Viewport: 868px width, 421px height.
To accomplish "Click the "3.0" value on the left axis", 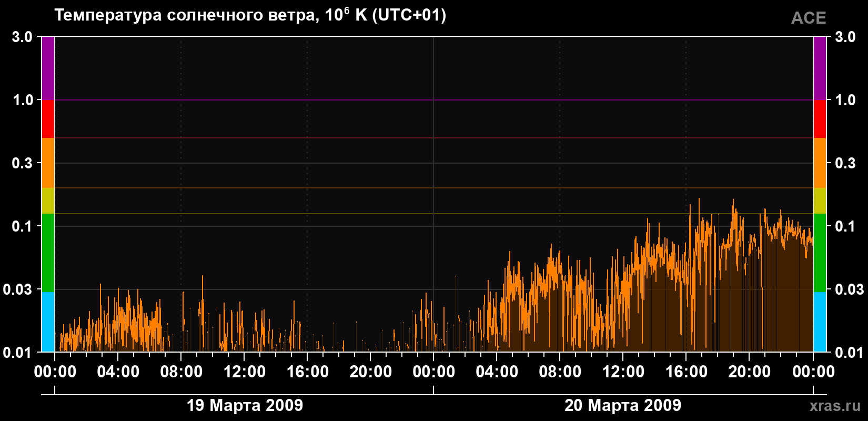I will pyautogui.click(x=22, y=37).
